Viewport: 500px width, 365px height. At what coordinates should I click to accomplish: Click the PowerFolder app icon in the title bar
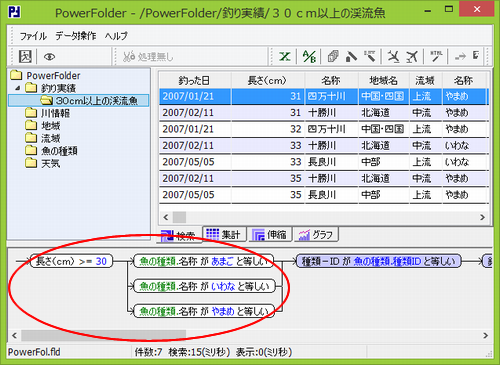(14, 12)
